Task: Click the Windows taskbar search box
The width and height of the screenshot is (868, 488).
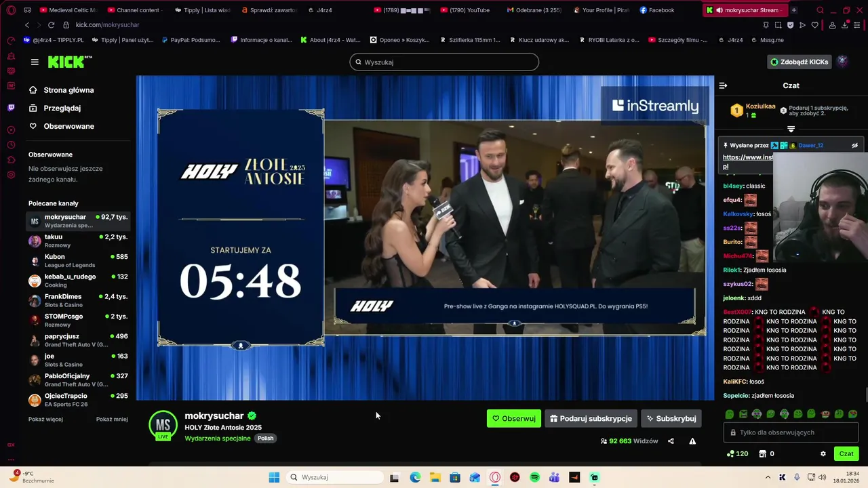Action: pos(334,477)
